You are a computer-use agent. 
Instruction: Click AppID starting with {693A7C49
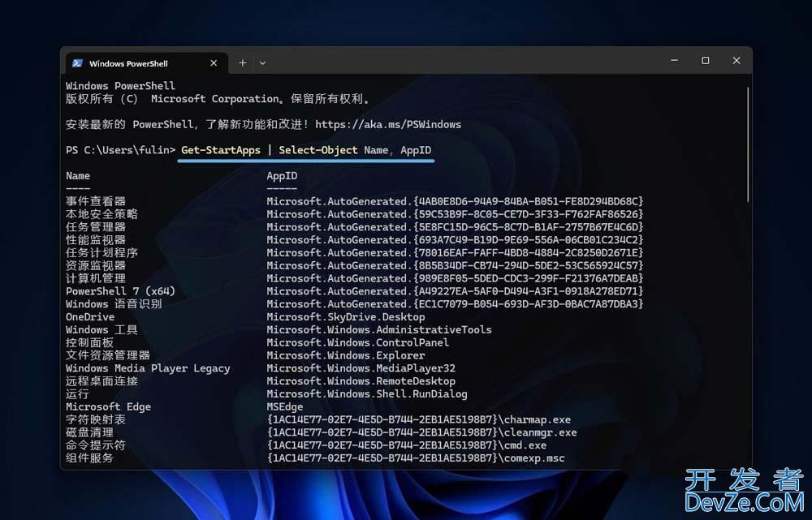point(456,240)
